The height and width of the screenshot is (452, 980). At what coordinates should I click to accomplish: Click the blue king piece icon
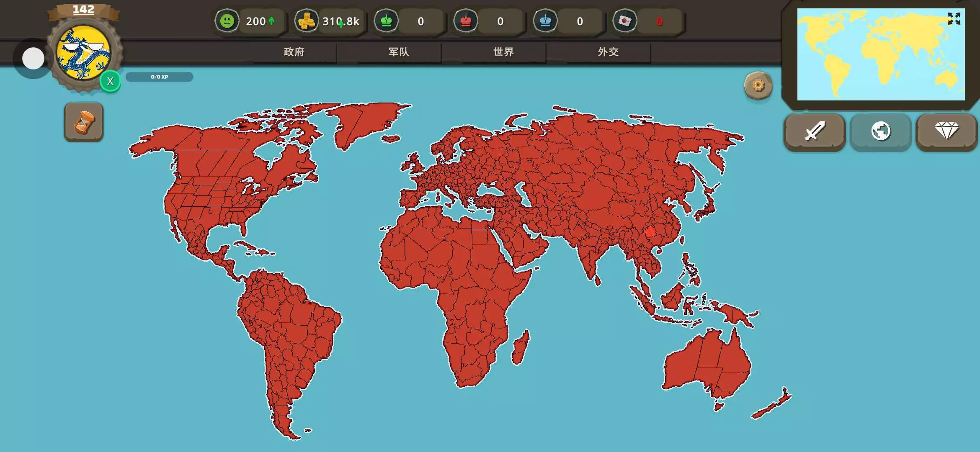tap(545, 21)
